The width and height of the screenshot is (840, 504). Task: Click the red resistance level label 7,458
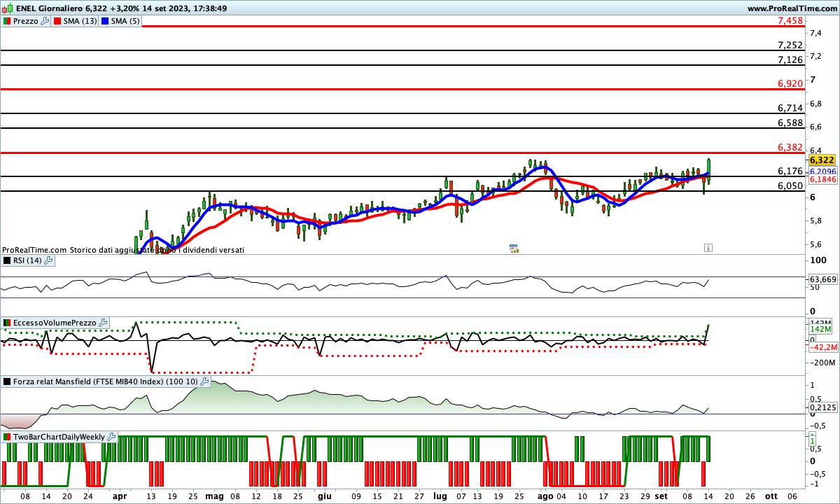[x=790, y=21]
